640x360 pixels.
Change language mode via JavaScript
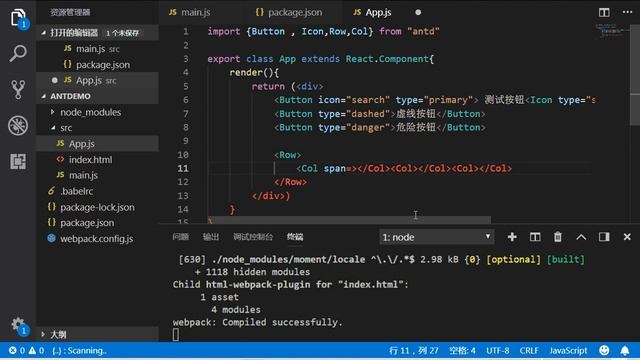click(568, 350)
